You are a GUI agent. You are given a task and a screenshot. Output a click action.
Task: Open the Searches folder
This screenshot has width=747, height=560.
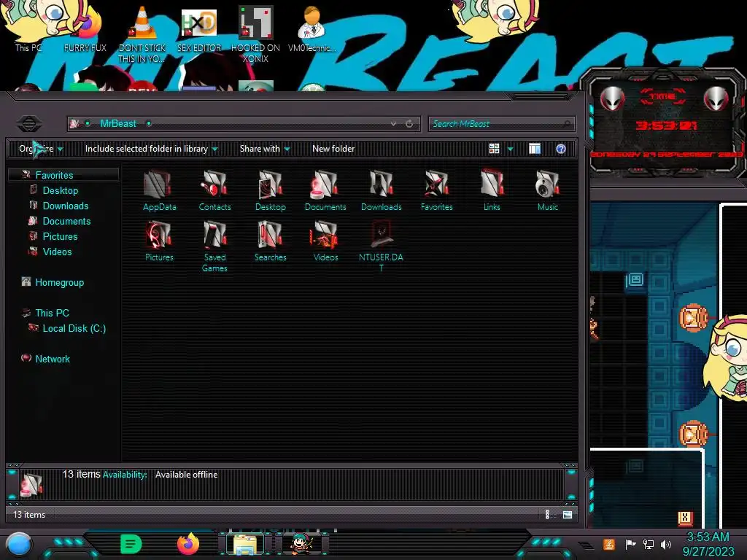tap(270, 241)
